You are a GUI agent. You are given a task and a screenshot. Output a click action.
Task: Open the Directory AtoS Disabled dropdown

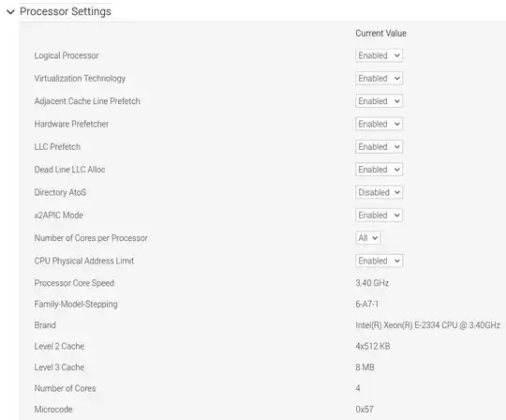pos(379,192)
